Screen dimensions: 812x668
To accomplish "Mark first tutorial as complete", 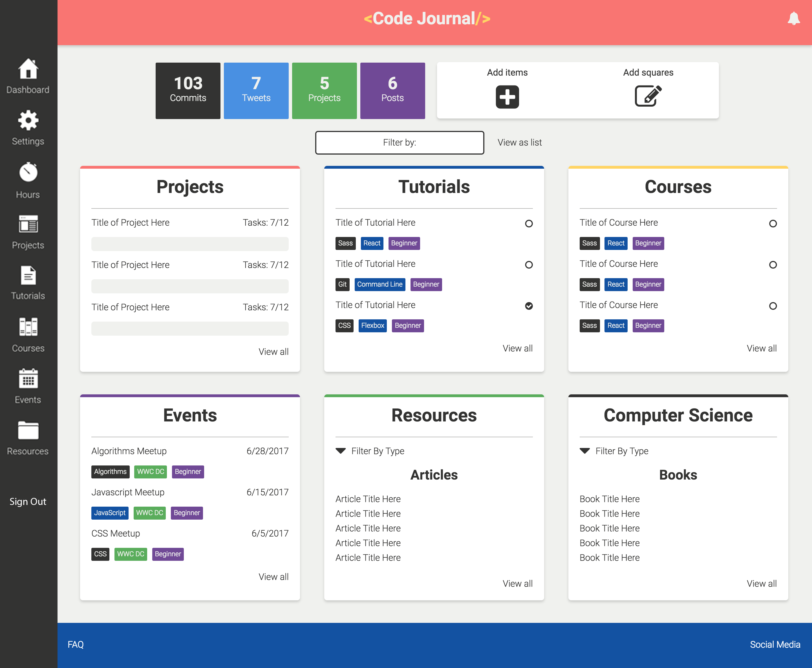I will pyautogui.click(x=529, y=224).
